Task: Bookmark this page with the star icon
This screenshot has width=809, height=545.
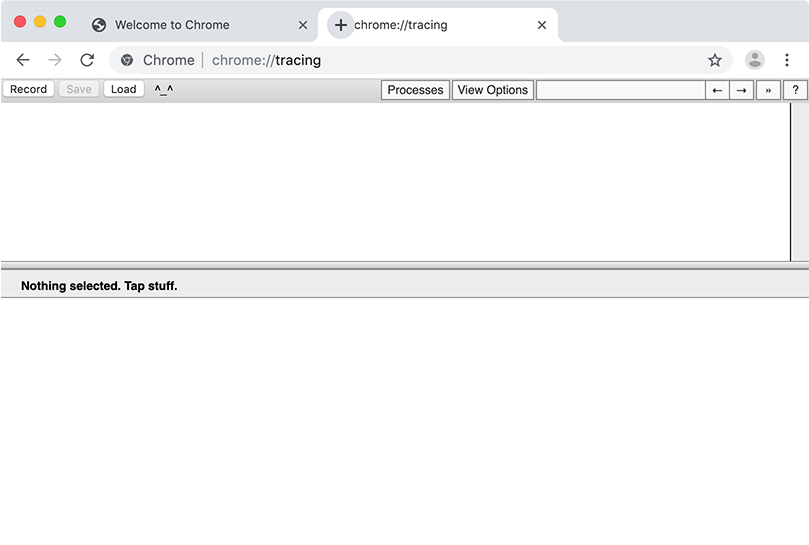Action: pyautogui.click(x=714, y=60)
